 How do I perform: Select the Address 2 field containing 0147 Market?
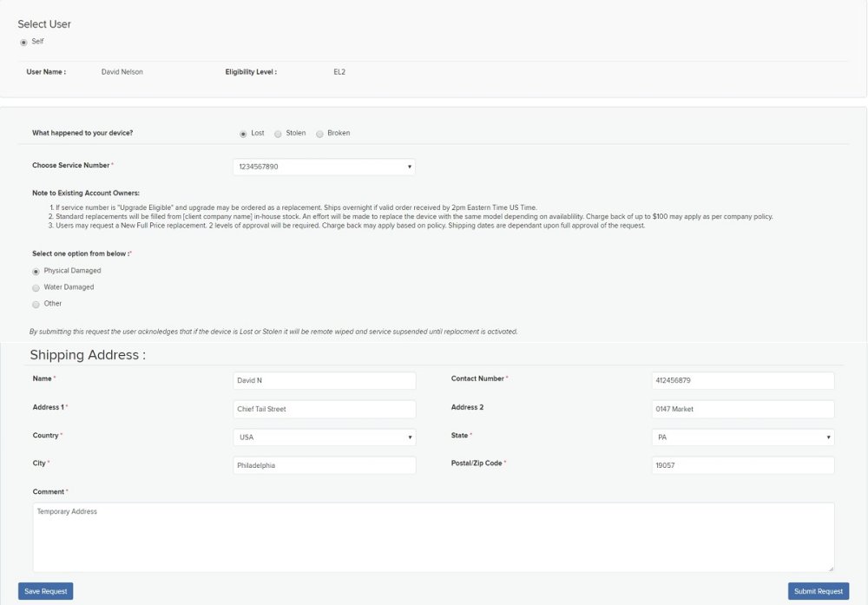coord(742,409)
